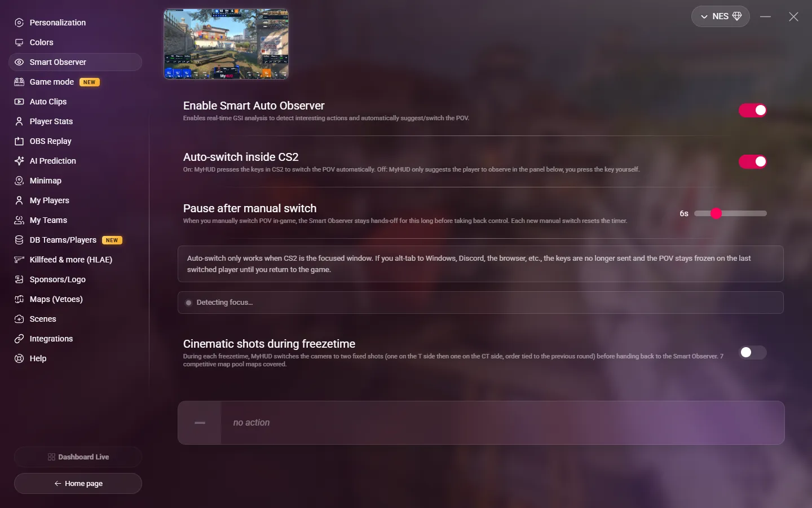Open the AI Prediction section
The width and height of the screenshot is (812, 508).
coord(75,161)
